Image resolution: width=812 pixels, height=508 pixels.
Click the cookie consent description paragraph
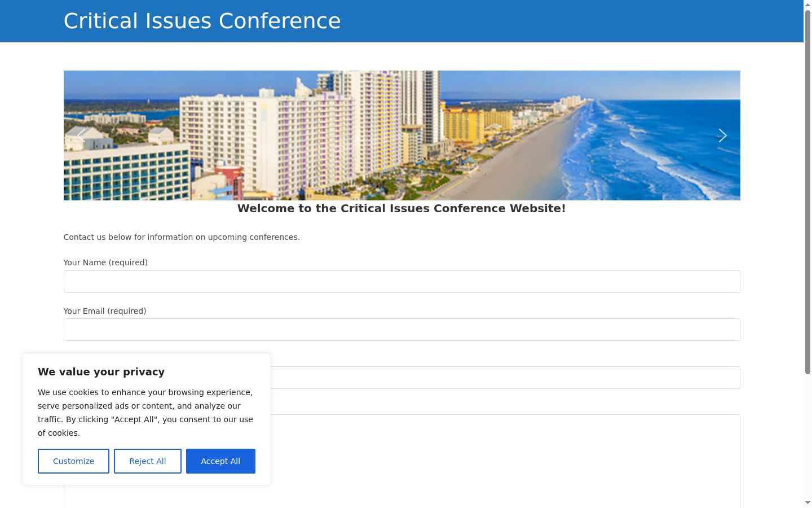(145, 413)
